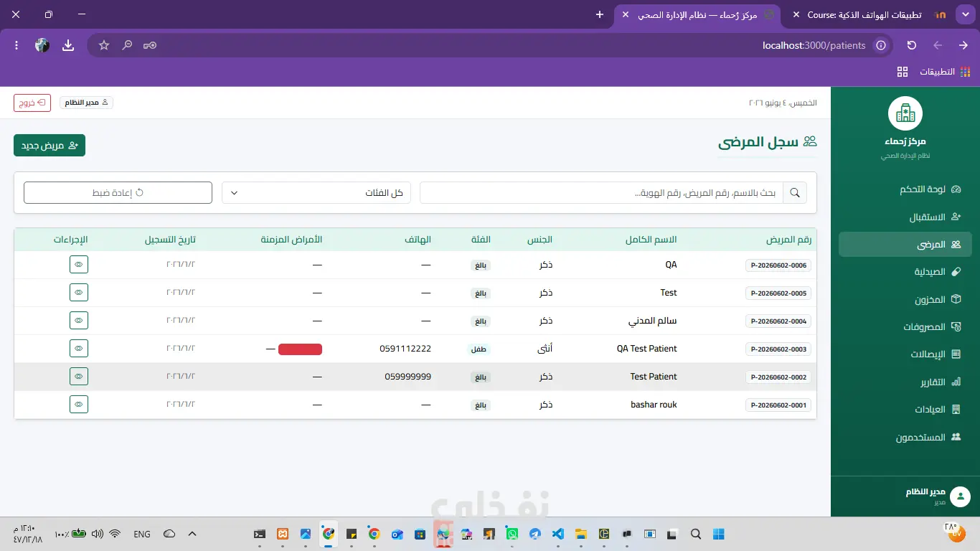980x551 pixels.
Task: View patient QA Test Patient using eye icon
Action: pos(79,349)
